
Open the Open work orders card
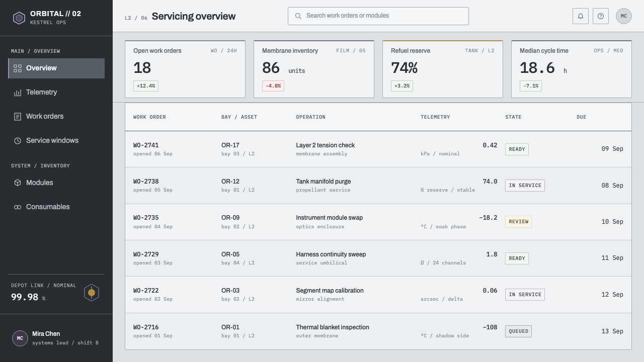point(185,69)
